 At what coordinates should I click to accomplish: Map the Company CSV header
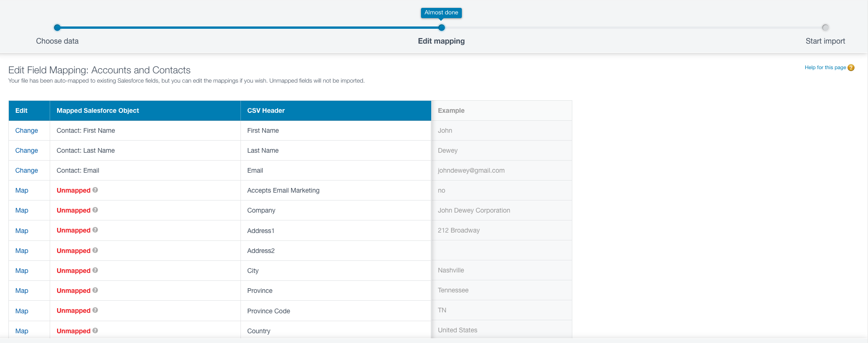[x=22, y=210]
